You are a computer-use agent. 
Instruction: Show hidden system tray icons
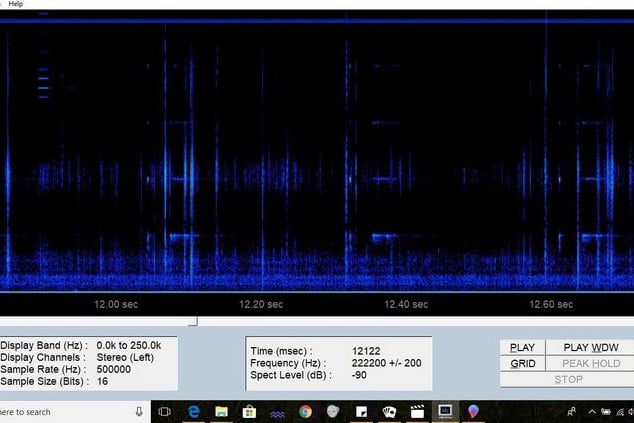point(592,412)
